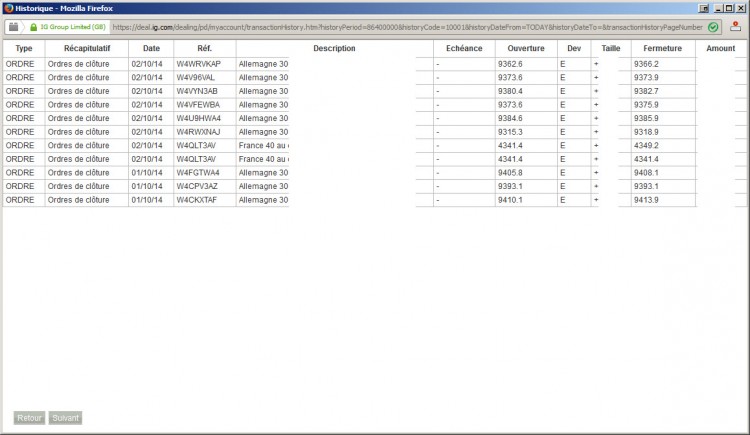Click opening price 9405.8
The height and width of the screenshot is (435, 750).
click(x=510, y=173)
